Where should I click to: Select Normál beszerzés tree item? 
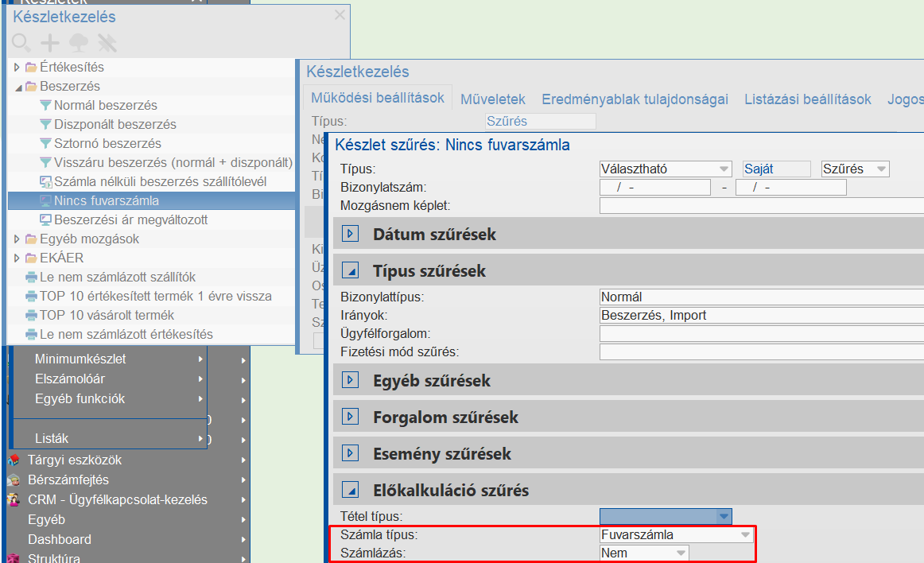pyautogui.click(x=106, y=106)
